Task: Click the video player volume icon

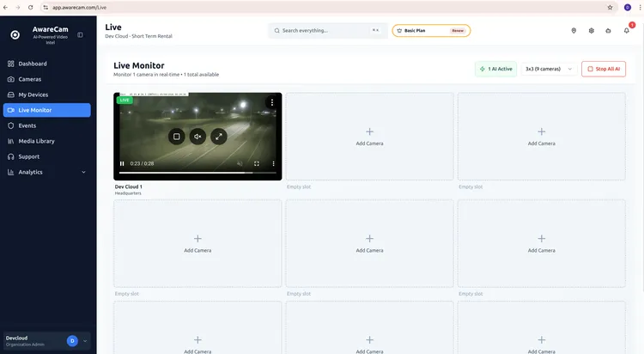Action: pyautogui.click(x=240, y=163)
